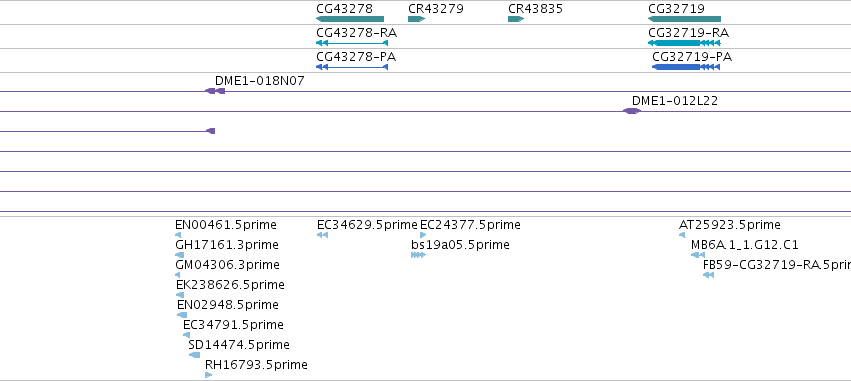Select the CR43835 gene arrow glyph
851x381 pixels.
click(516, 19)
